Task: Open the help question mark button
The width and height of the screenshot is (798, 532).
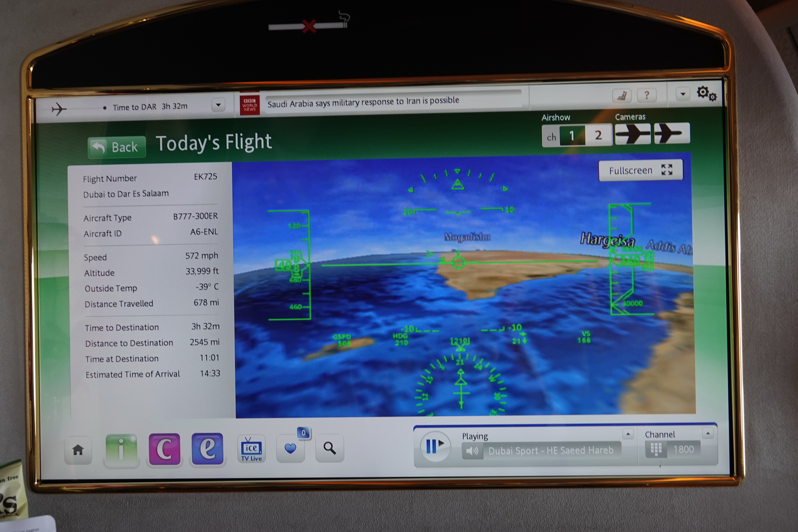Action: tap(647, 95)
